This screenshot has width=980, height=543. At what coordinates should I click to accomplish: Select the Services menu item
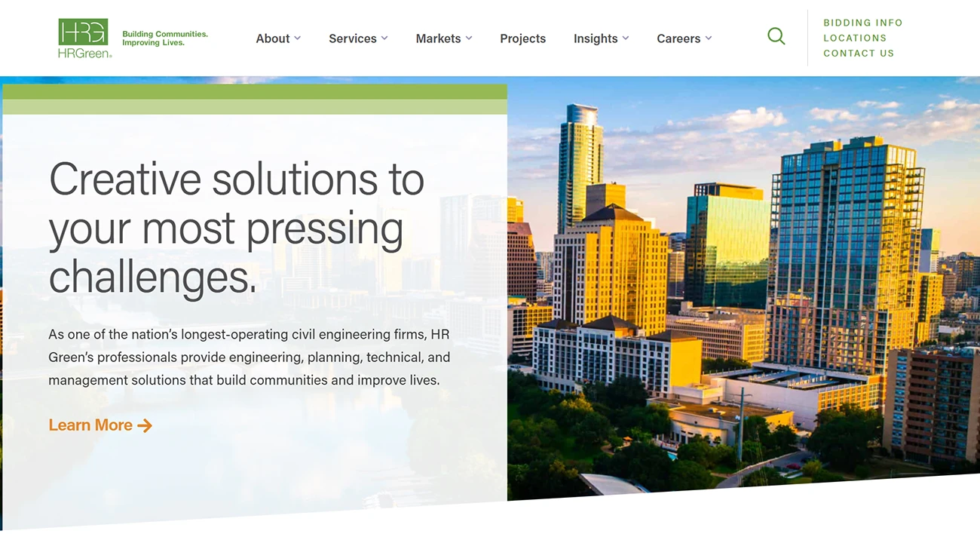point(353,38)
